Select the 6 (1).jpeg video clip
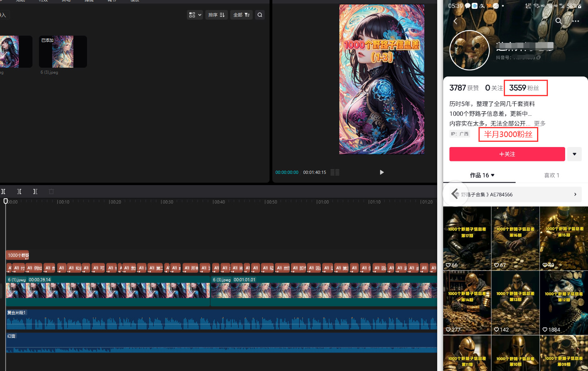Image resolution: width=588 pixels, height=371 pixels. coord(108,291)
